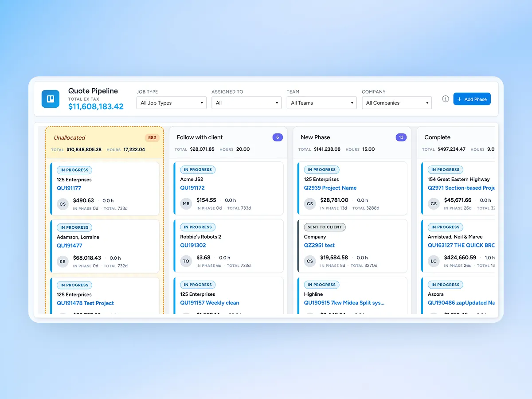Click In Progress badge on Ascora card
Image resolution: width=532 pixels, height=399 pixels.
click(x=445, y=285)
